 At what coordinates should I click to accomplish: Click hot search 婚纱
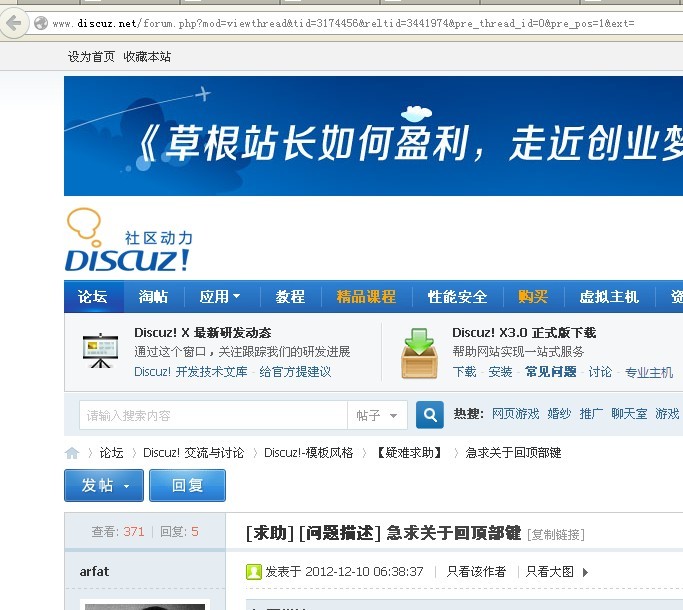click(x=559, y=413)
